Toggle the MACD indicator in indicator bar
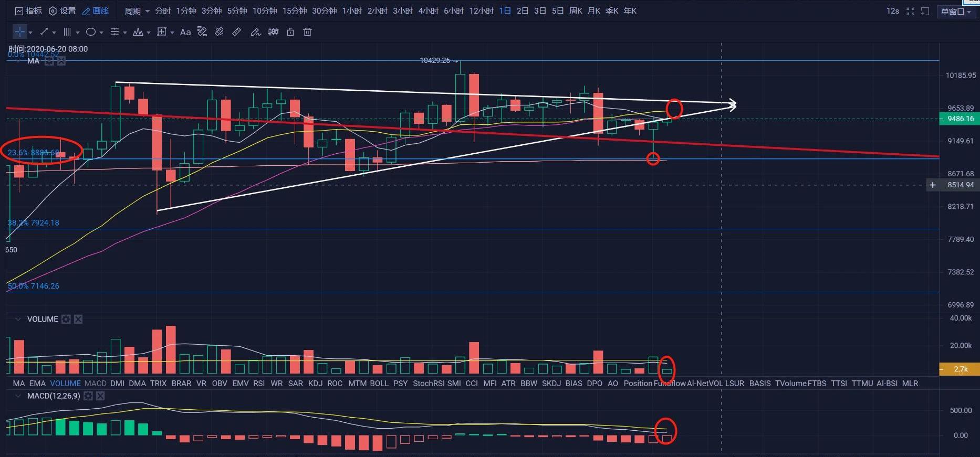Viewport: 980px width, 457px height. [95, 384]
